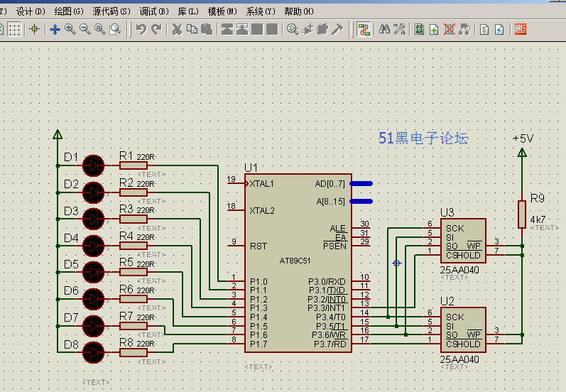This screenshot has width=566, height=392.
Task: Click the packaging tool chip icon
Action: coord(322,29)
